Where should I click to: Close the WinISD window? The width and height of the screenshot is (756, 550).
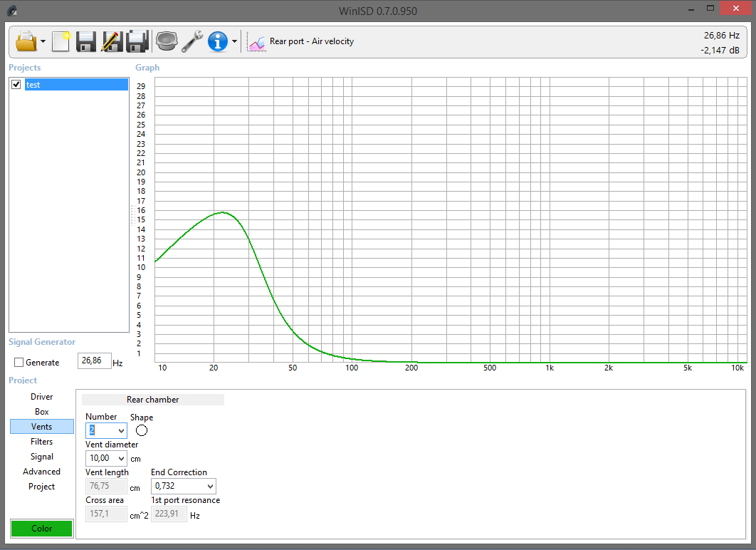[x=736, y=9]
